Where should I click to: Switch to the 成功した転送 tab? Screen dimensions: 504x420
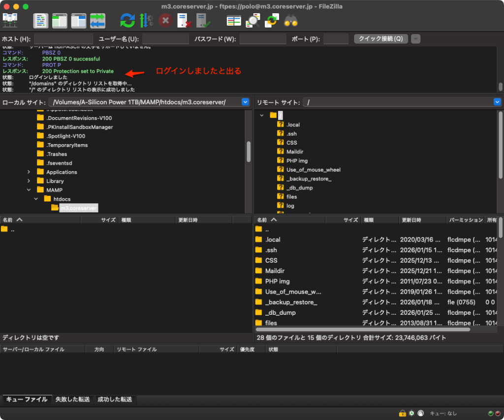pyautogui.click(x=114, y=399)
